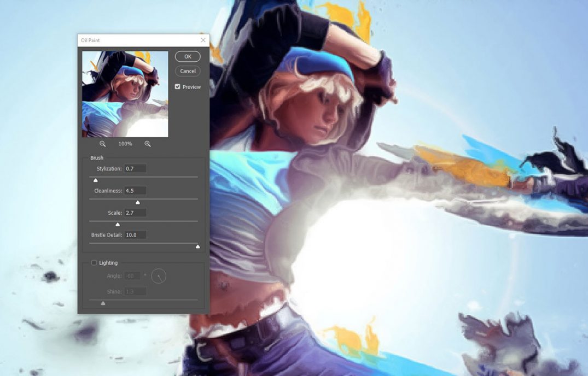Select the Bristle Detail value box

(135, 234)
